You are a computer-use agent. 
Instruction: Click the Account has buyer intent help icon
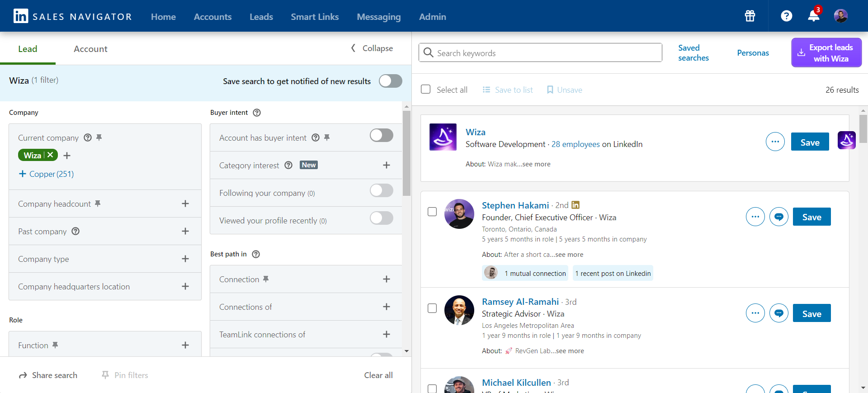click(x=316, y=137)
